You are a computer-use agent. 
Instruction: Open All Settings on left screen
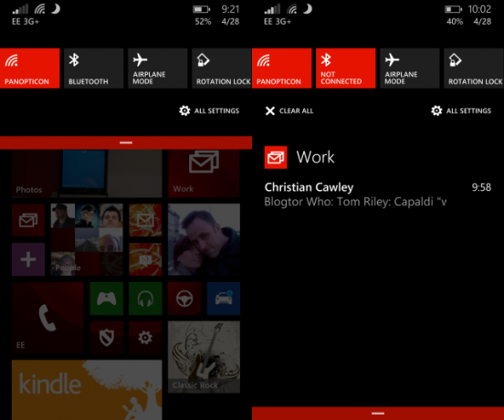point(209,110)
